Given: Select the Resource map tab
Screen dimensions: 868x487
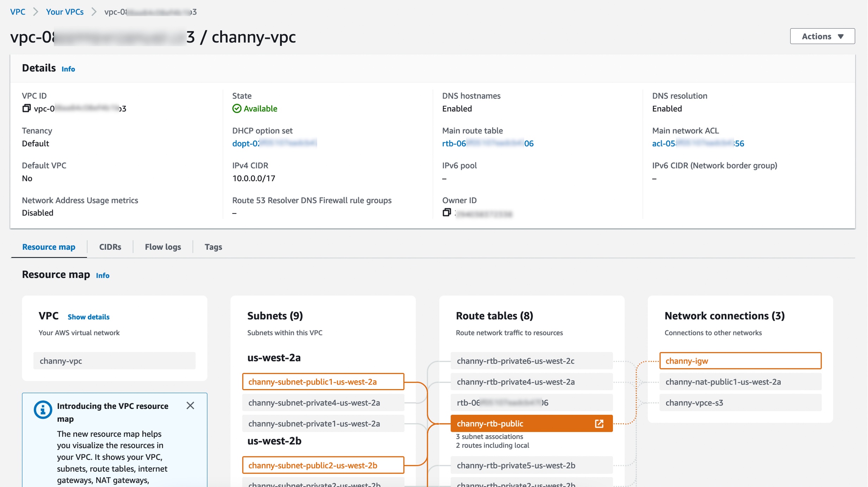Looking at the screenshot, I should click(48, 246).
